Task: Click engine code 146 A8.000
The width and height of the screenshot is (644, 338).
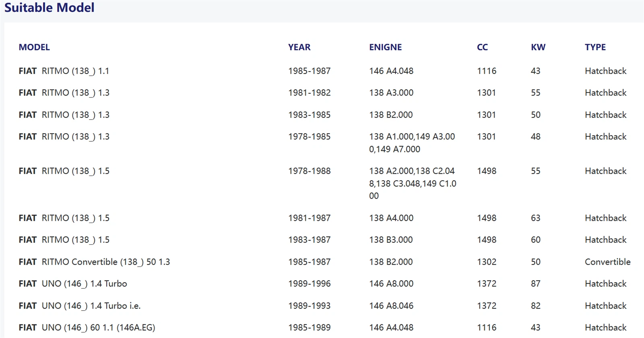Action: pyautogui.click(x=391, y=284)
